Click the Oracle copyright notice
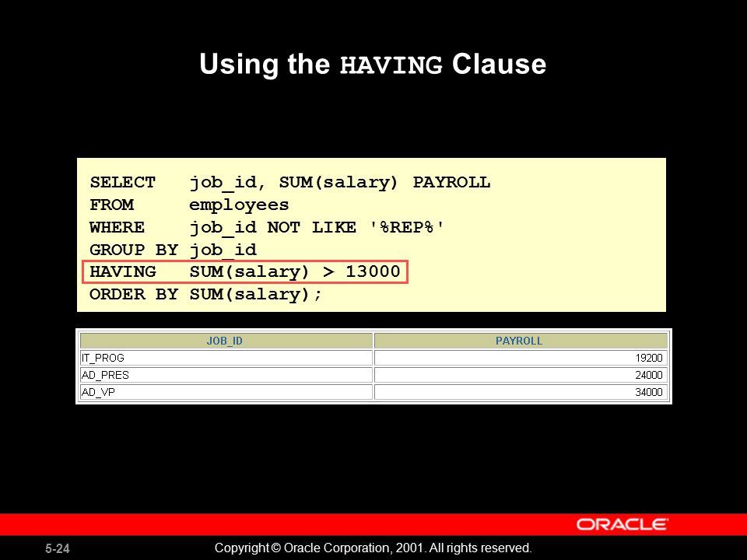The image size is (747, 560). [373, 548]
